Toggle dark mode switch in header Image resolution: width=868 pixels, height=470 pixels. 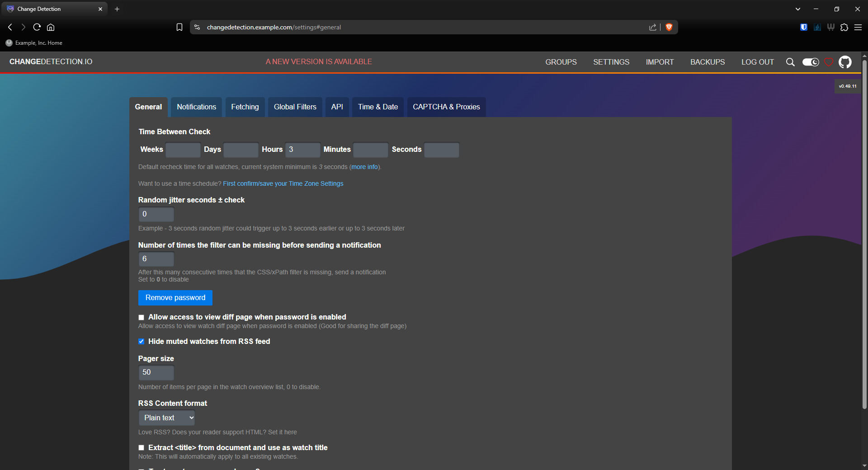pyautogui.click(x=811, y=62)
